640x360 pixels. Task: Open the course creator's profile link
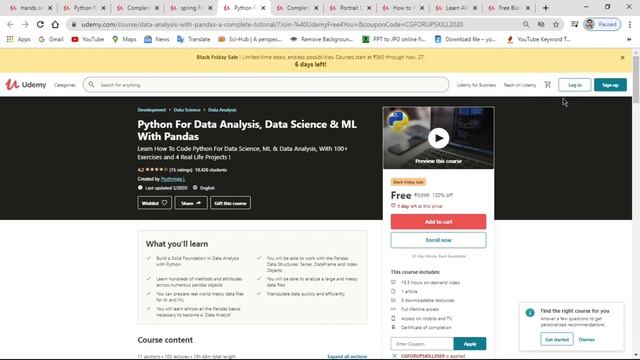pyautogui.click(x=173, y=179)
